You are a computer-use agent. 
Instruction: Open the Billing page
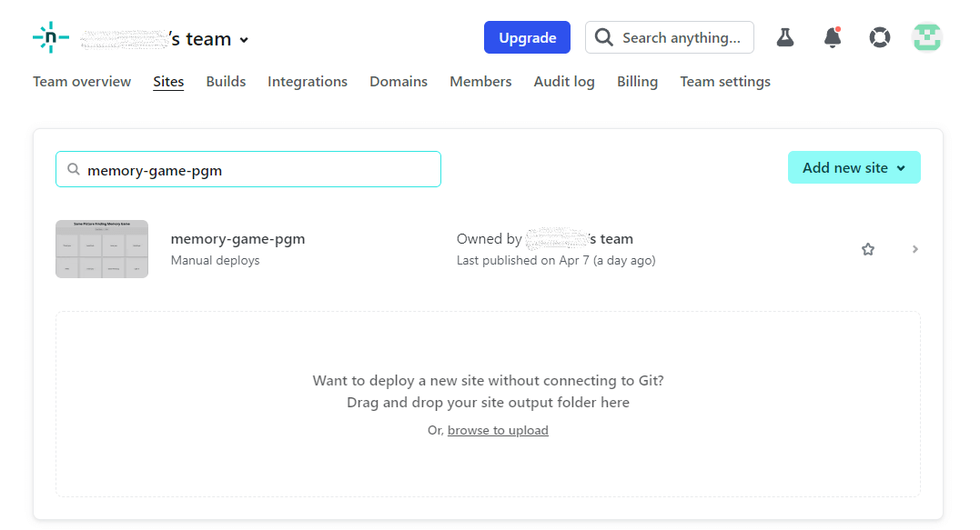coord(637,81)
